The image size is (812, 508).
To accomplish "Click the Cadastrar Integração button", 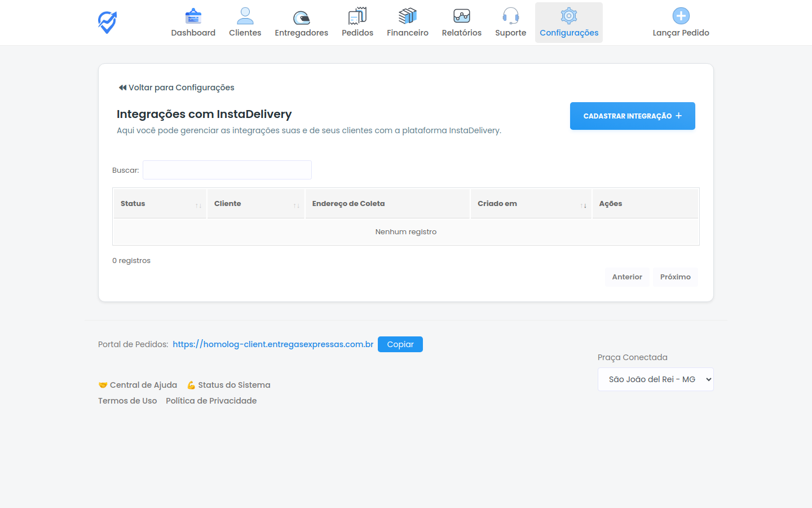I will tap(632, 116).
